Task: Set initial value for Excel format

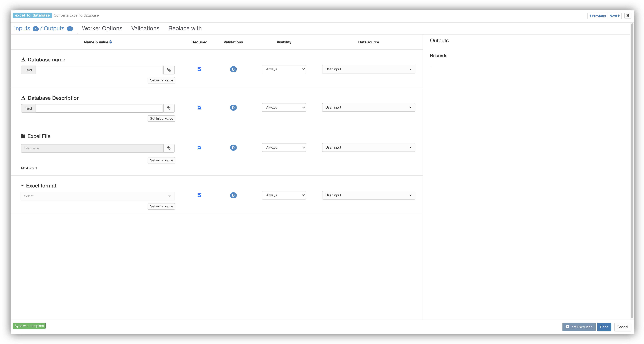Action: pyautogui.click(x=161, y=206)
